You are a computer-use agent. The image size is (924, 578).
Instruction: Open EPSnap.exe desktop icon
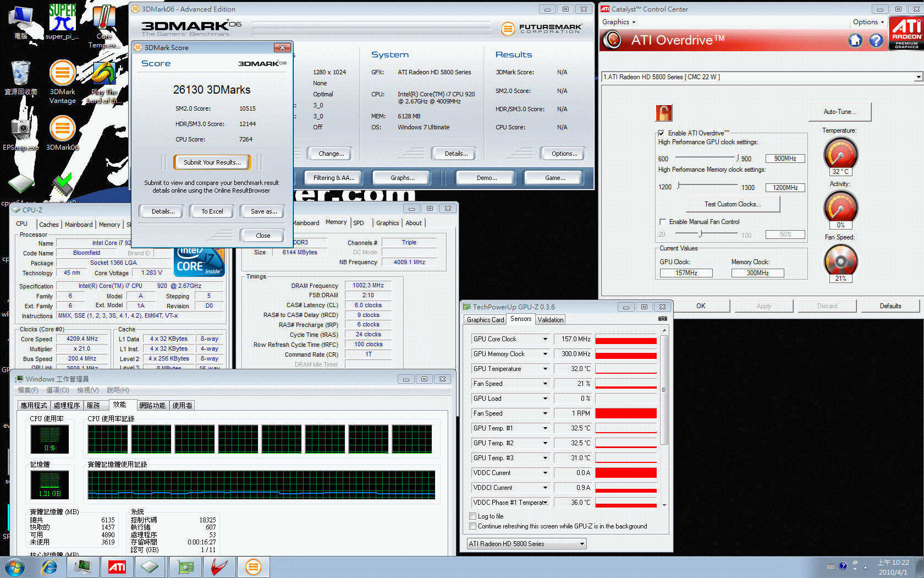click(x=21, y=134)
